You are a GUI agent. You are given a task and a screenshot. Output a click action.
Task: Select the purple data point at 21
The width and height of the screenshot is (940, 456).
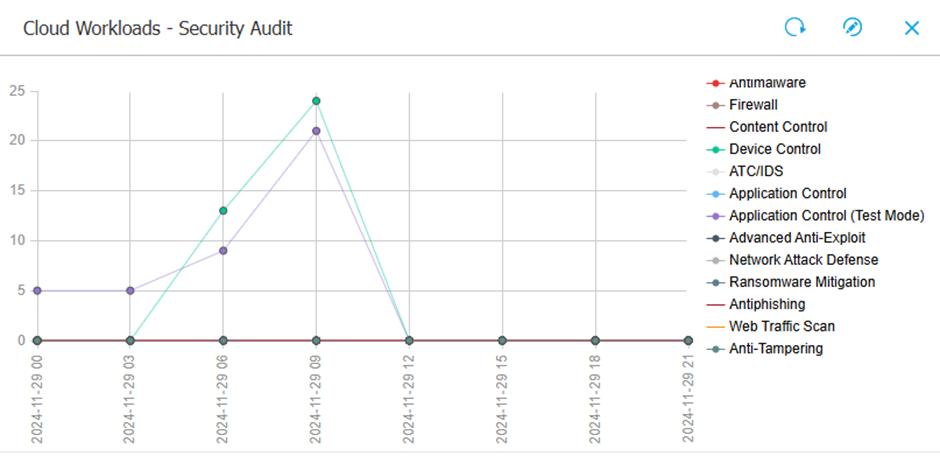tap(316, 131)
